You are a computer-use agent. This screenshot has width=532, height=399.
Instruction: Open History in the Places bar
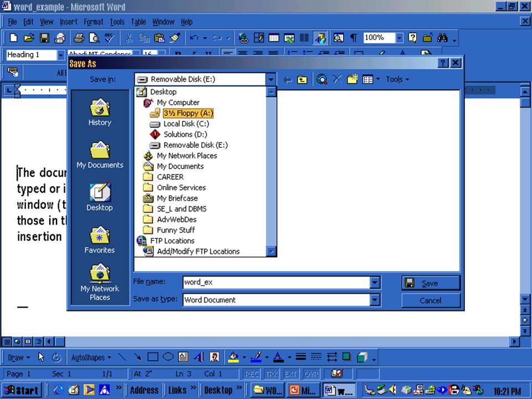[99, 112]
